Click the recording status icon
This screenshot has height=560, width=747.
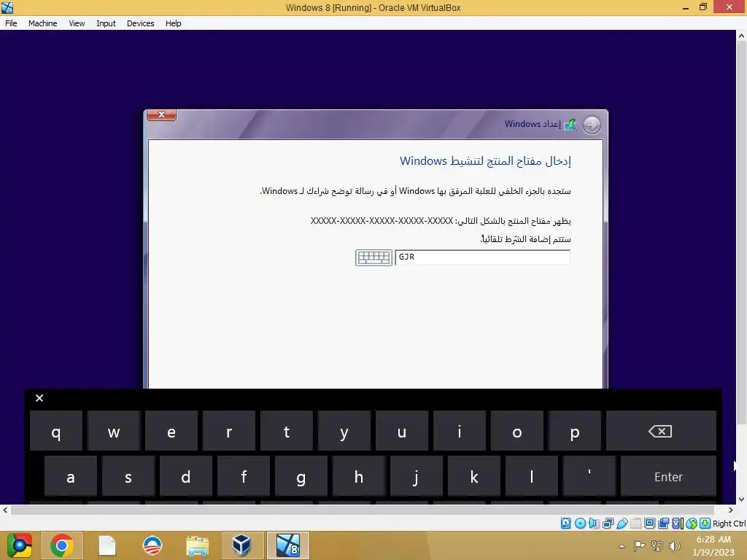click(x=663, y=524)
